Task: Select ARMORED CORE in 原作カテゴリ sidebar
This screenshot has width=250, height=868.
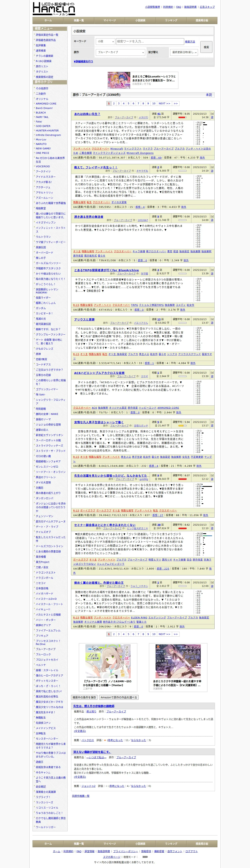Action: point(46,104)
